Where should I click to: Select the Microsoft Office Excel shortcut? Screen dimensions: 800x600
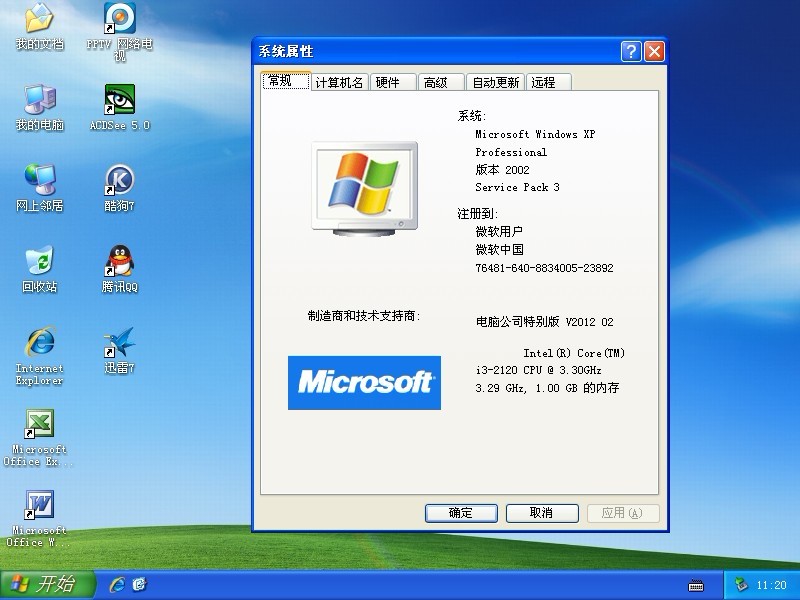tap(39, 438)
